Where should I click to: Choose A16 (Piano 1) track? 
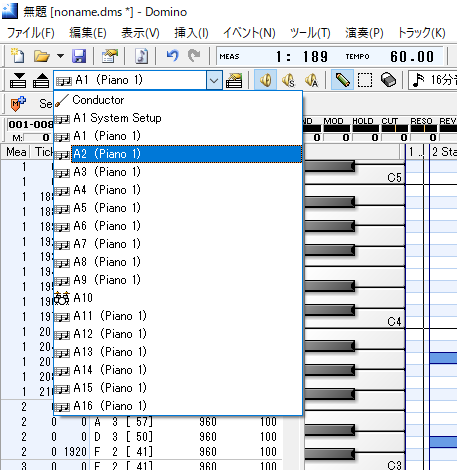178,406
